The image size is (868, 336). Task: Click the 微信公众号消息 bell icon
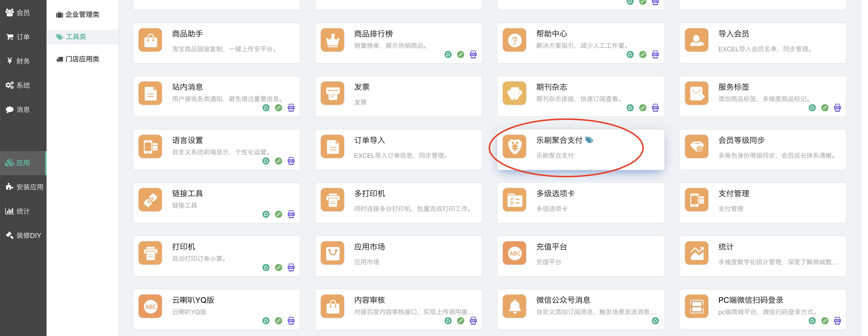click(514, 306)
